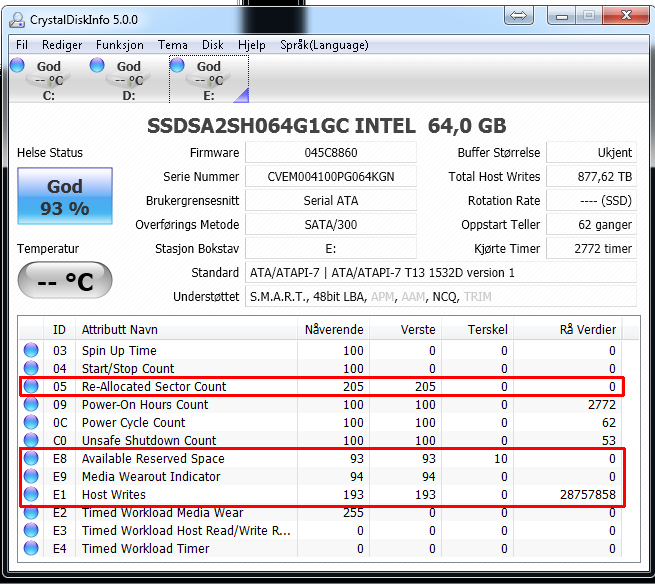Open the Funksjon menu
655x584 pixels.
(x=119, y=45)
